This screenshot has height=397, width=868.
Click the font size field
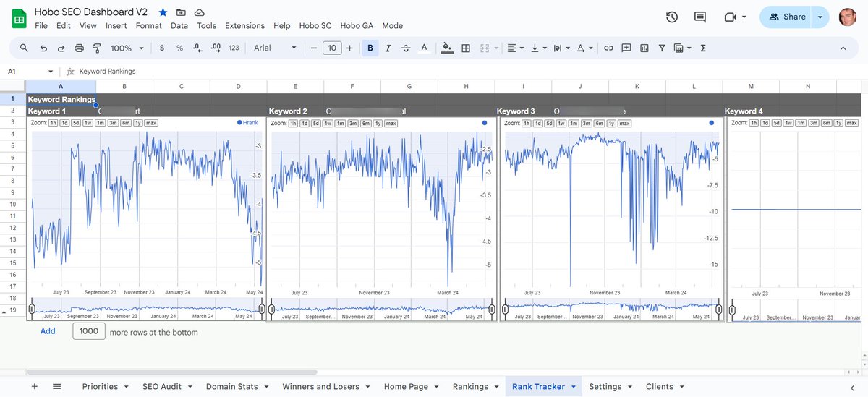(x=331, y=48)
